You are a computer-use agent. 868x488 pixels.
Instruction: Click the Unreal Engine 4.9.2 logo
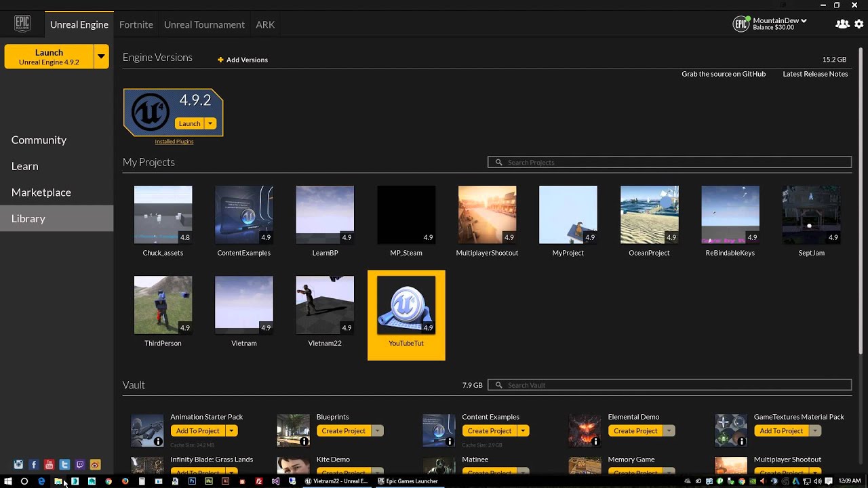[x=150, y=112]
